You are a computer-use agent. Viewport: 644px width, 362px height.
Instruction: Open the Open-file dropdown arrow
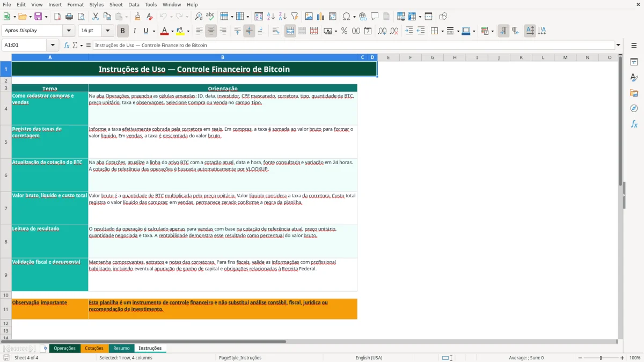click(30, 17)
